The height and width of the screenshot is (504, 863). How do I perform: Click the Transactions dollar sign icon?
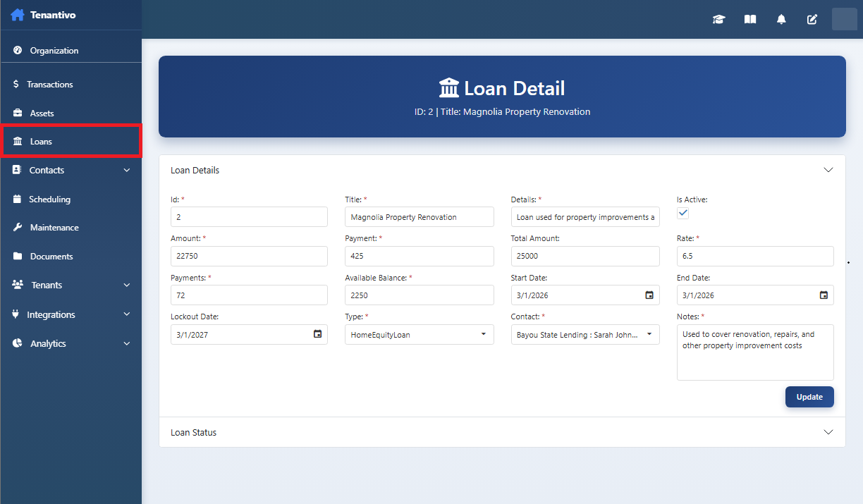point(16,84)
